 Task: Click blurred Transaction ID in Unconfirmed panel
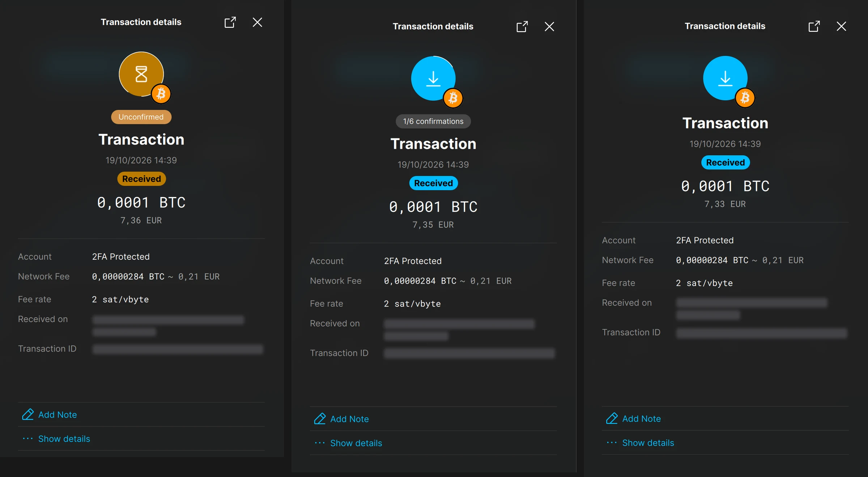[x=178, y=349]
